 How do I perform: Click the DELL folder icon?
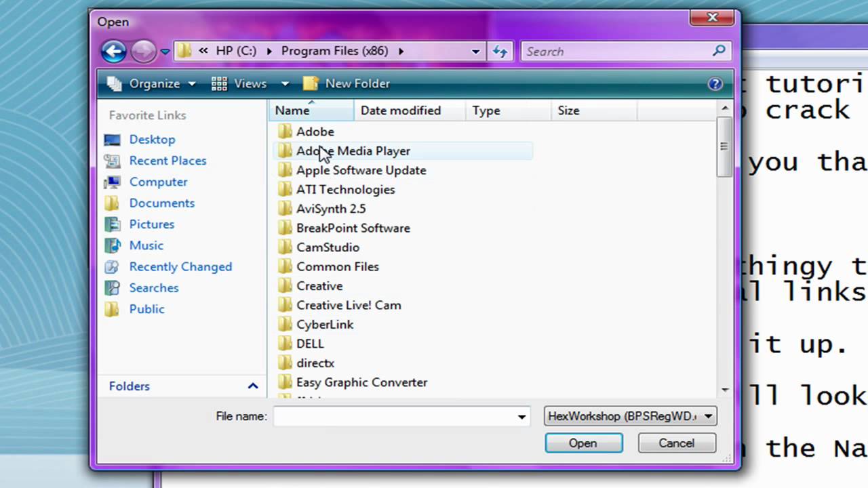pos(285,344)
